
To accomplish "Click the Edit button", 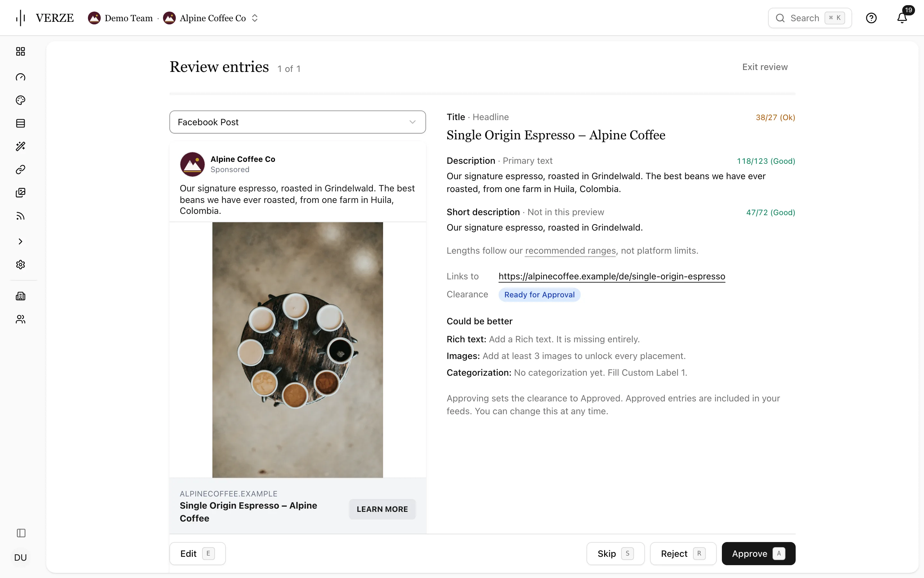I will (x=197, y=554).
